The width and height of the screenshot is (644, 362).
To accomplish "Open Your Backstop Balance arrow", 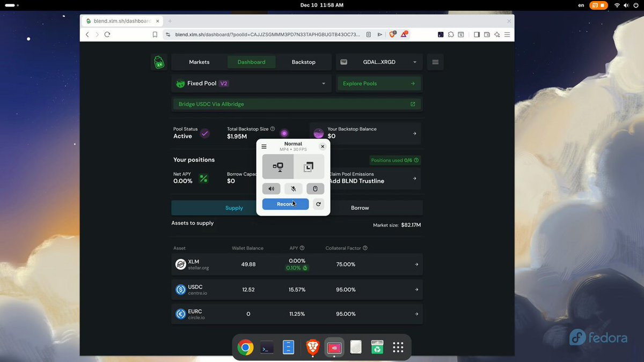I will click(x=414, y=134).
